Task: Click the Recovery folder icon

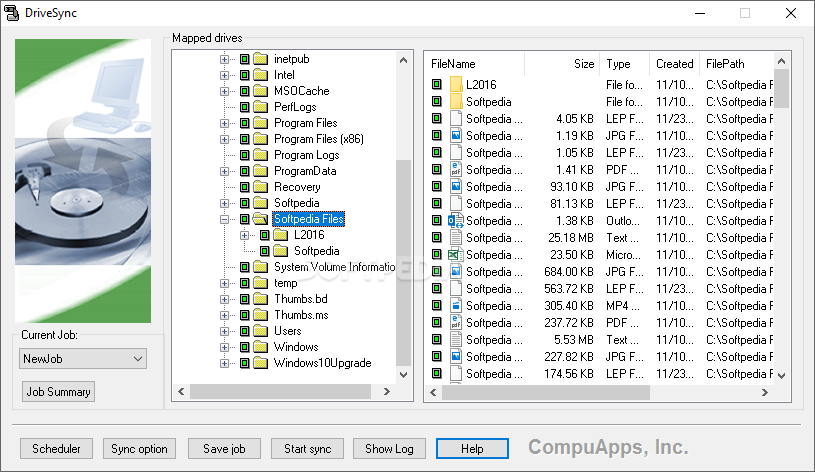Action: coord(260,187)
